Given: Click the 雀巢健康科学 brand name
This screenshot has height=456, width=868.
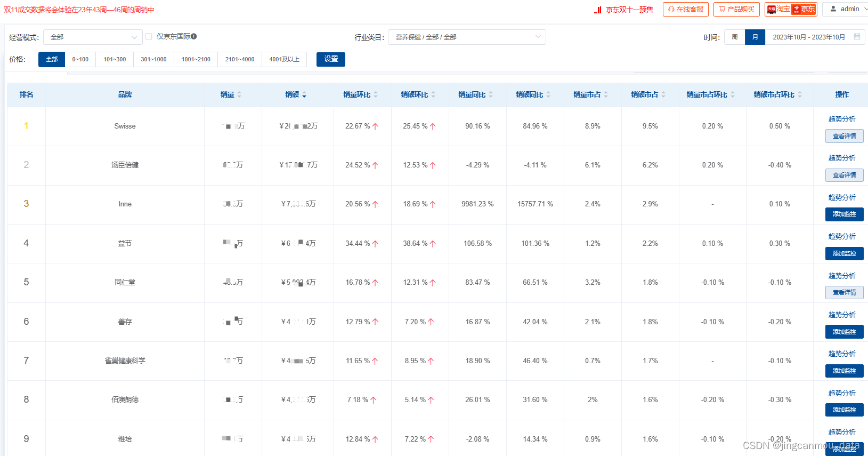Looking at the screenshot, I should pyautogui.click(x=125, y=361).
